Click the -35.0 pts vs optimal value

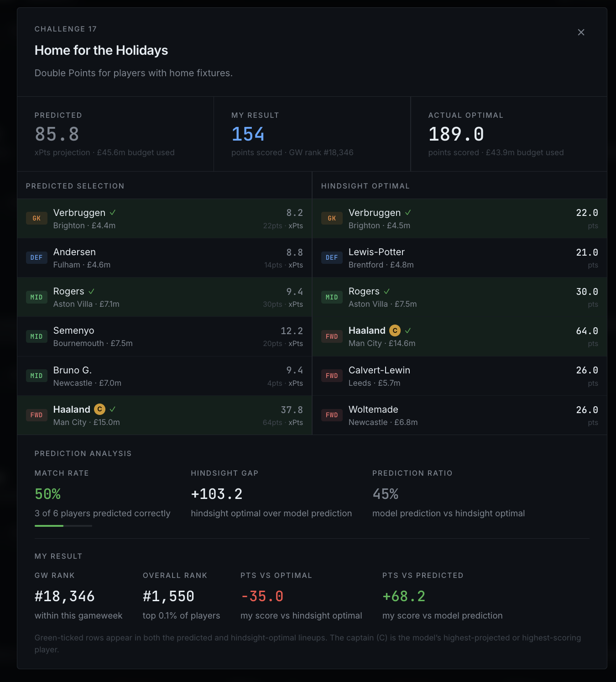point(262,596)
